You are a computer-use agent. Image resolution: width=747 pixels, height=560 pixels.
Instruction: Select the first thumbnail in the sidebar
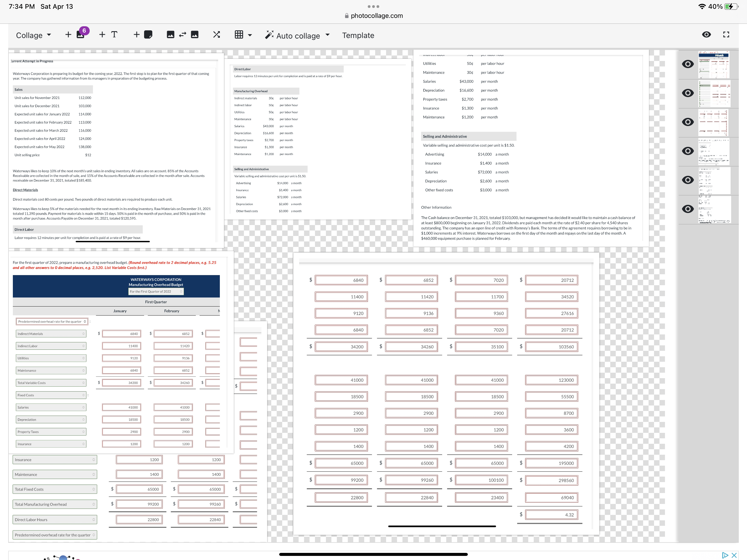point(714,65)
